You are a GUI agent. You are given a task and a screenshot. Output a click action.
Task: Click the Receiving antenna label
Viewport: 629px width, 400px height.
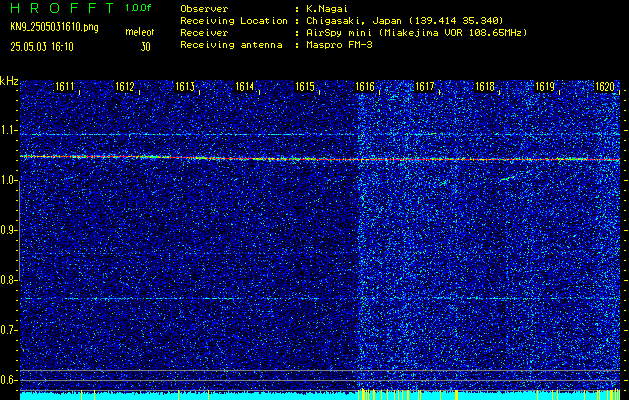231,45
